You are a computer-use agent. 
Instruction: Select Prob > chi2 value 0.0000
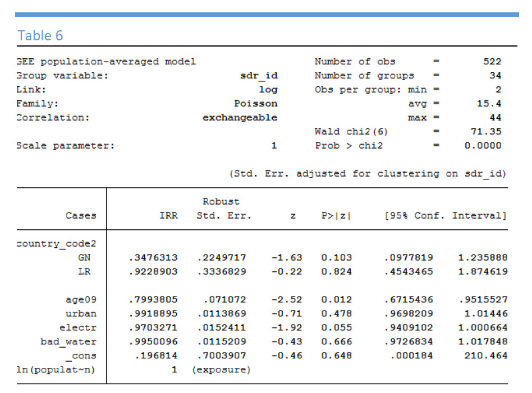coord(483,145)
